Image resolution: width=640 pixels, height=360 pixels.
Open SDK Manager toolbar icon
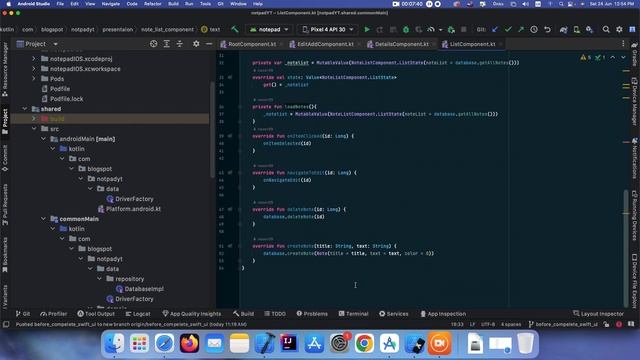pyautogui.click(x=589, y=29)
